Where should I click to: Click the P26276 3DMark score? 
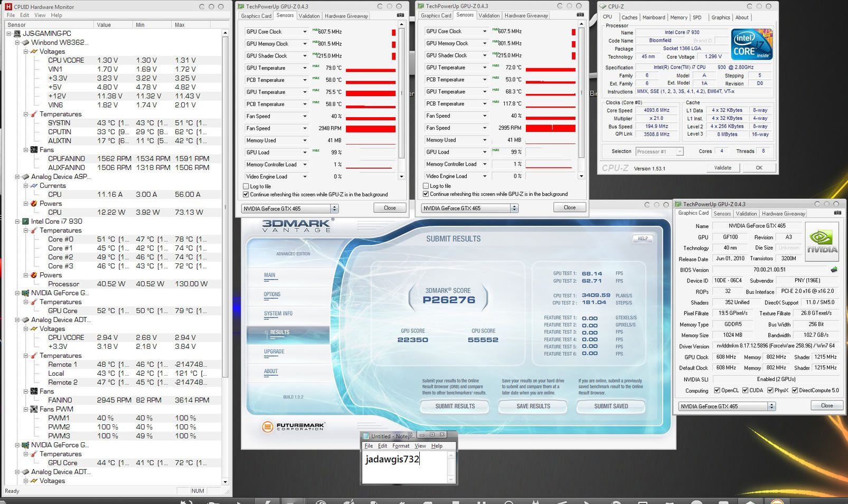pos(449,300)
